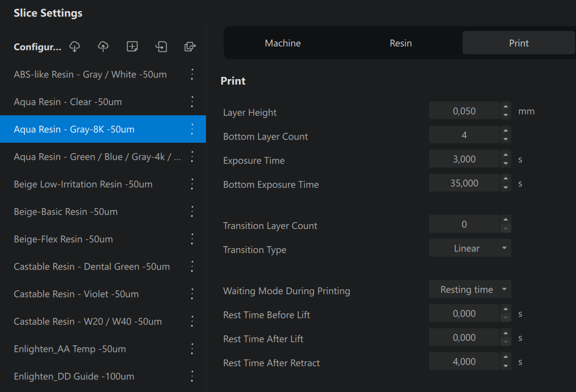The height and width of the screenshot is (392, 576).
Task: Select the Enlighten_AA Temp -50um profile
Action: click(x=103, y=349)
